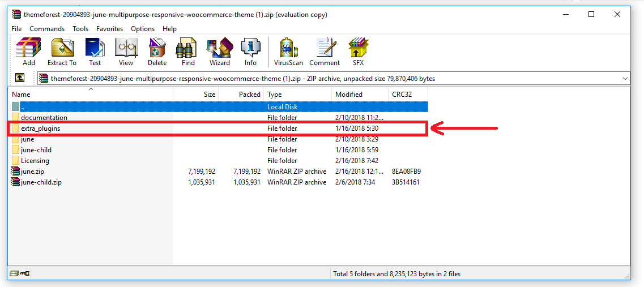The height and width of the screenshot is (287, 644).
Task: Sort files by Name column
Action: 91,94
